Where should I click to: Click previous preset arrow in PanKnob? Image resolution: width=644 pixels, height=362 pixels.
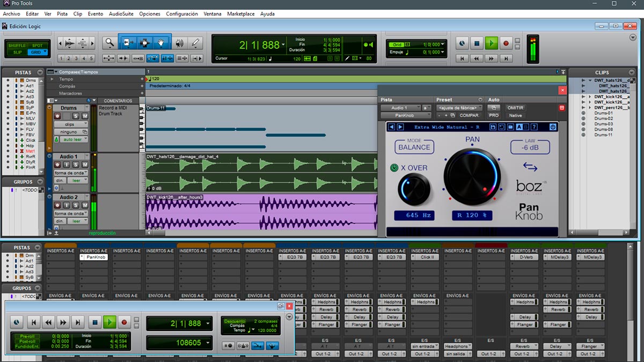pos(391,127)
